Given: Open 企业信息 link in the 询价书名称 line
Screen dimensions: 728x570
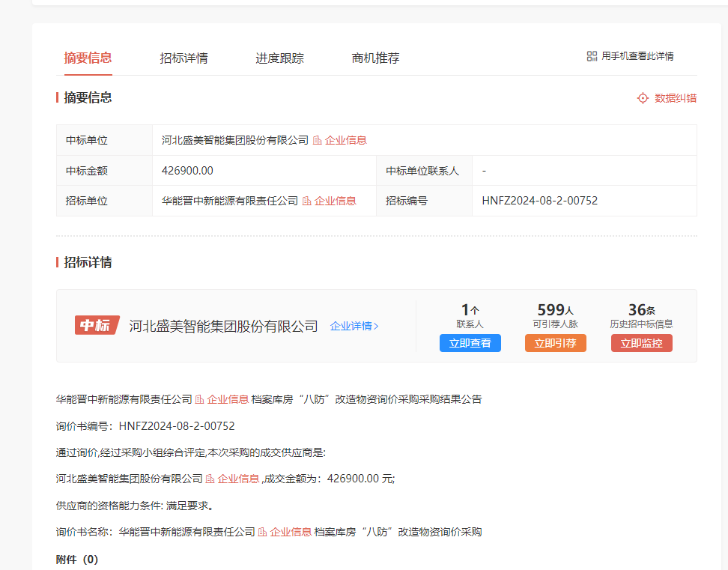Looking at the screenshot, I should [x=291, y=532].
